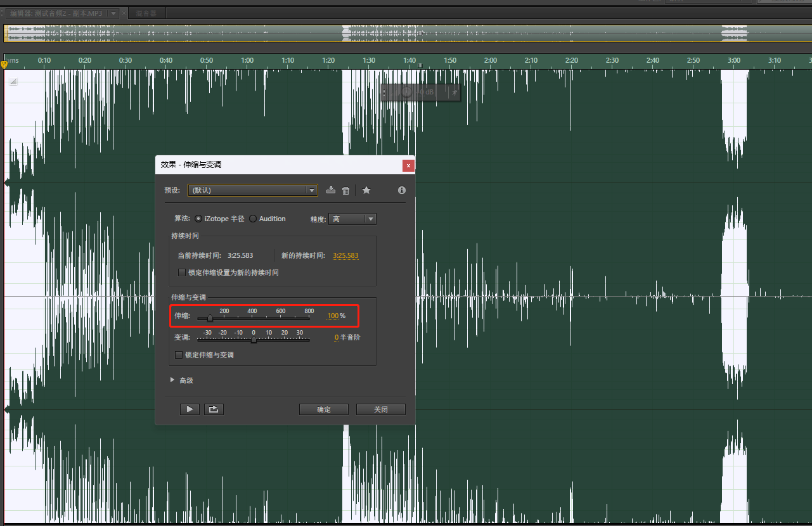
Task: Open the 精度 precision dropdown
Action: [x=352, y=219]
